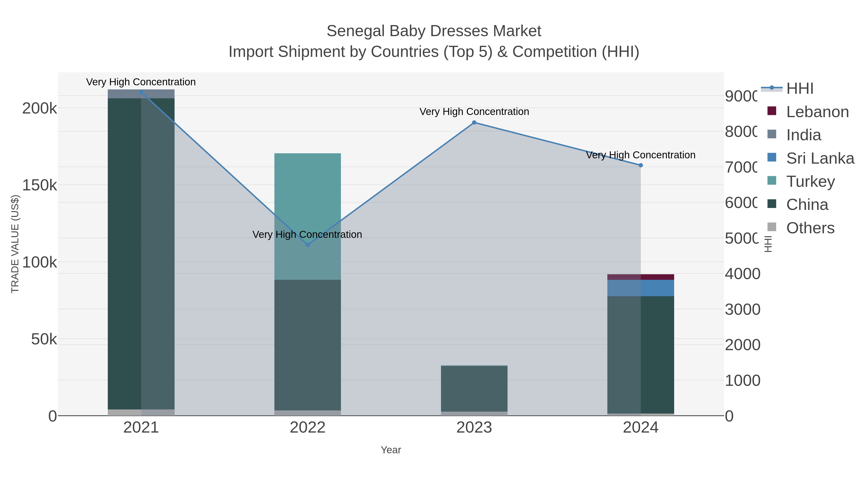Click the 200k y-axis tick label
Viewport: 868px width, 488px height.
[40, 108]
